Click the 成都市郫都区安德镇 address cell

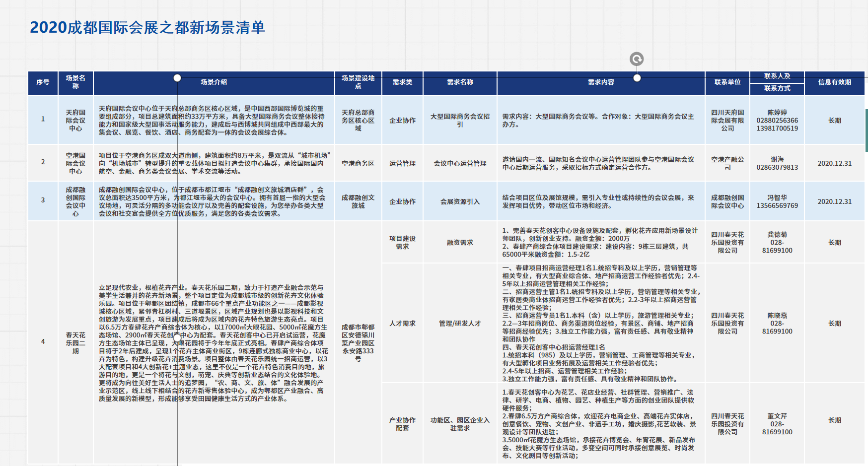(358, 343)
